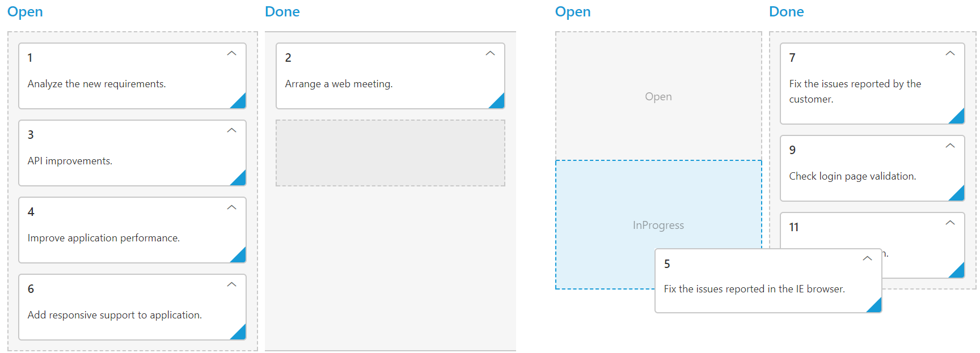Viewport: 980px width, 353px height.
Task: Collapse dragged card 5 chevron
Action: tap(867, 259)
